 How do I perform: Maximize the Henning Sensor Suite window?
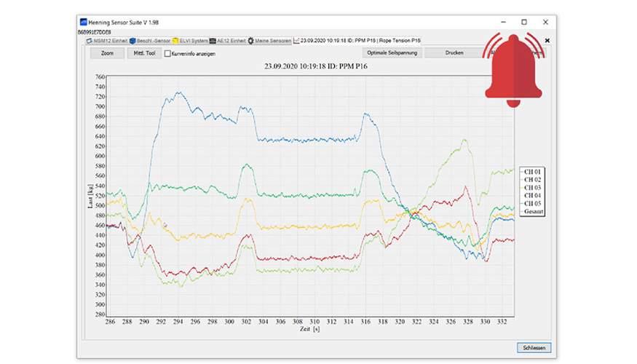pos(524,23)
